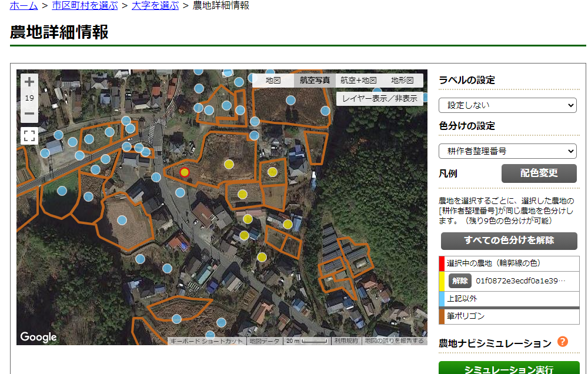
Task: Switch map to 航空写真 view
Action: pyautogui.click(x=315, y=81)
